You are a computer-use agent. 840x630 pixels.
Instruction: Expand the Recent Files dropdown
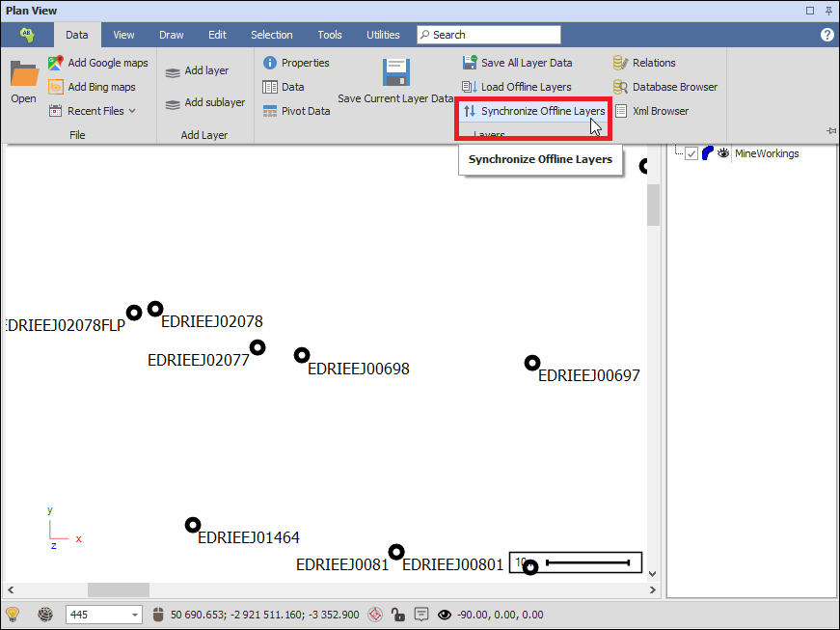point(132,111)
